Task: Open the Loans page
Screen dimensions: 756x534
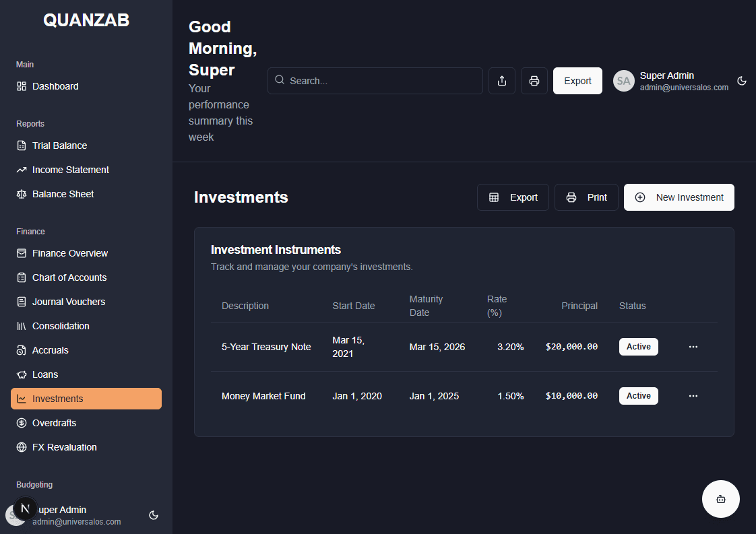Action: [86, 374]
